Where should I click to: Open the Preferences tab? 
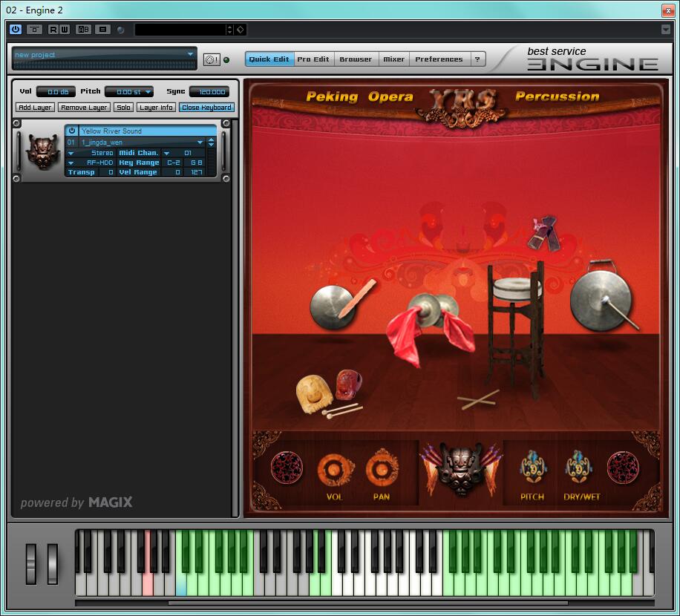(439, 59)
